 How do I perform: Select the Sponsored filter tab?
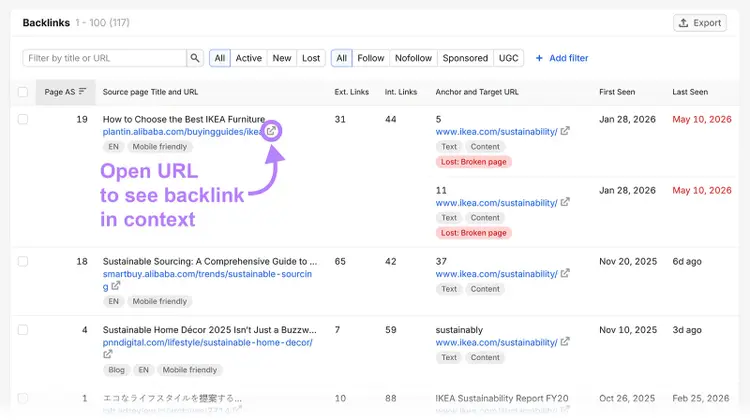(x=465, y=58)
